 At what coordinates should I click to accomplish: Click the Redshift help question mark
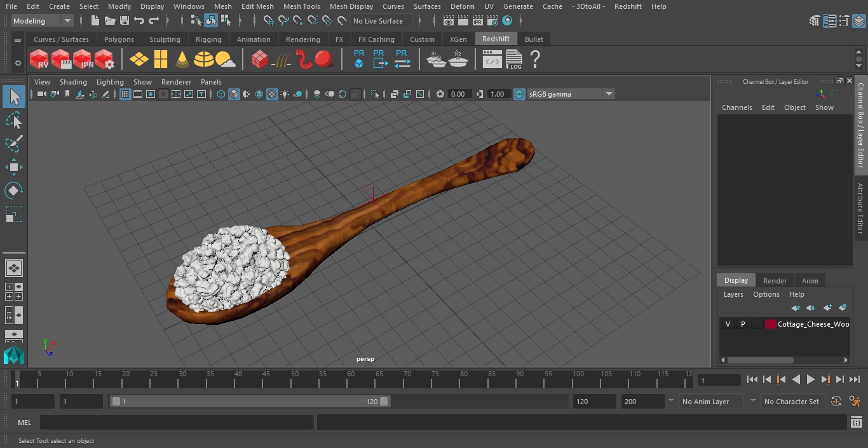tap(535, 60)
